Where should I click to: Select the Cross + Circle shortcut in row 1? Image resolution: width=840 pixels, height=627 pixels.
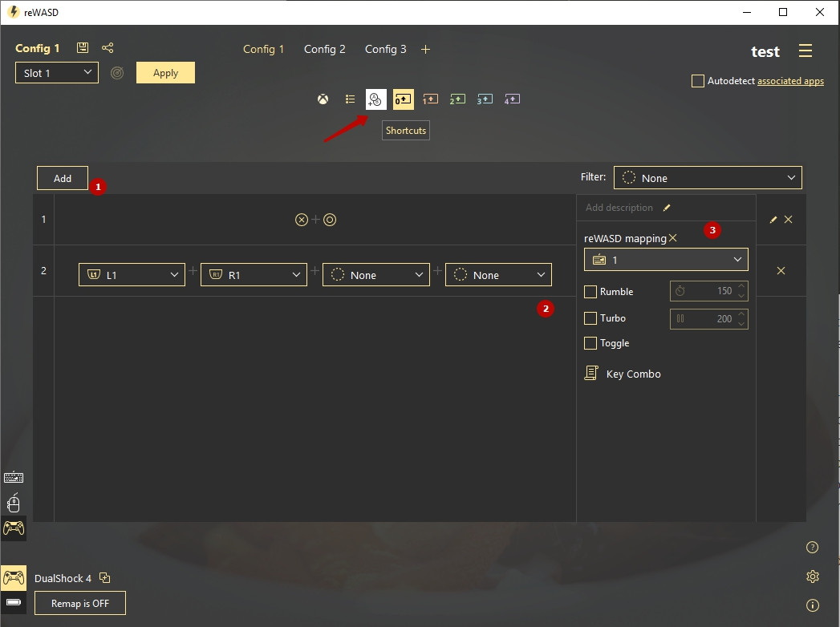coord(315,220)
